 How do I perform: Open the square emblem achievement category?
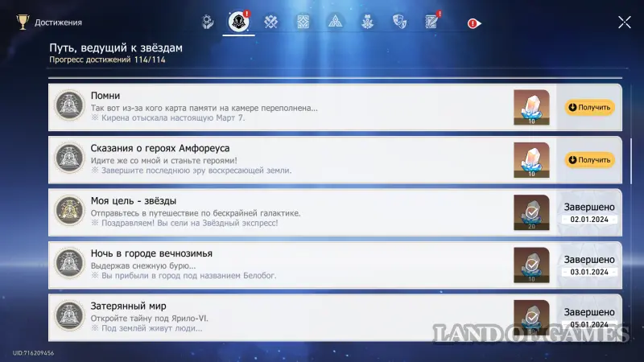303,23
